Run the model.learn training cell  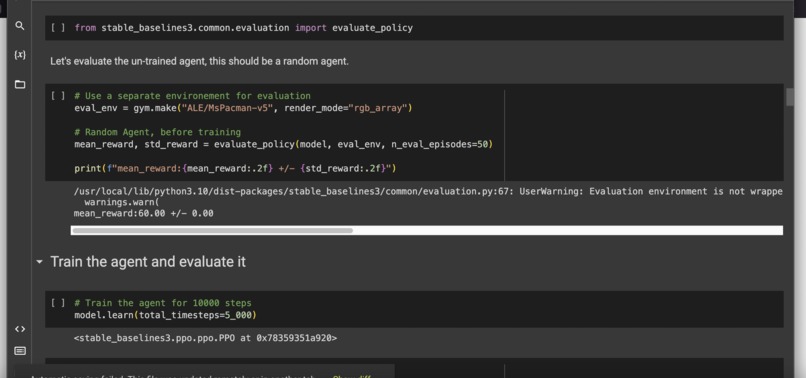(58, 303)
